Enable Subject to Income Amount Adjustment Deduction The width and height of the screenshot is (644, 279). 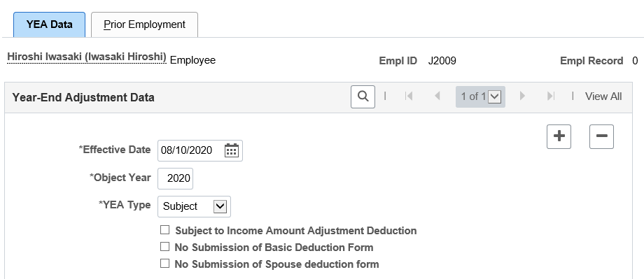coord(164,230)
